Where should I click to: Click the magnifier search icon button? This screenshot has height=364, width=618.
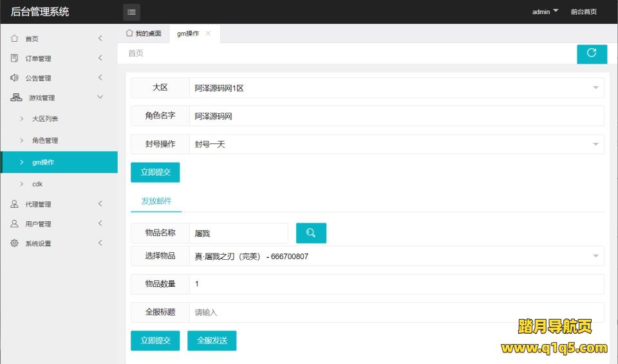[311, 233]
